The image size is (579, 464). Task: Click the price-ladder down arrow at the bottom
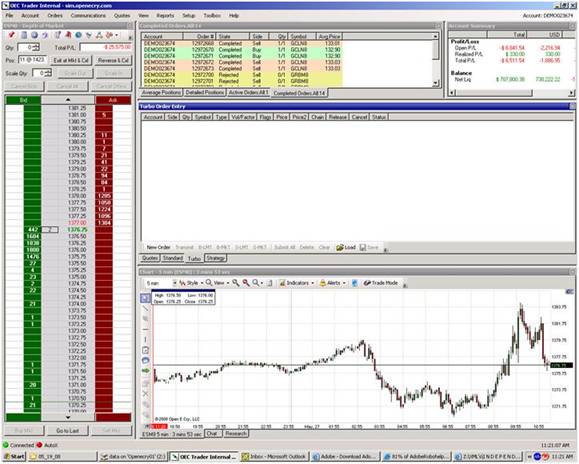click(68, 417)
